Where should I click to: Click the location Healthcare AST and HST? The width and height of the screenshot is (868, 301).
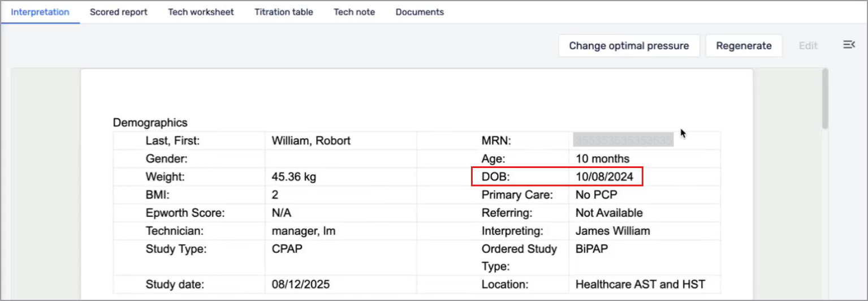point(640,284)
